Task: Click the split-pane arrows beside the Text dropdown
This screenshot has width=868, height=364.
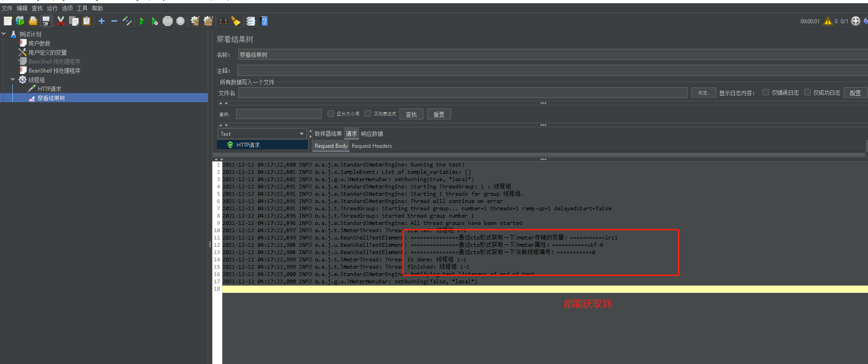Action: (x=310, y=134)
